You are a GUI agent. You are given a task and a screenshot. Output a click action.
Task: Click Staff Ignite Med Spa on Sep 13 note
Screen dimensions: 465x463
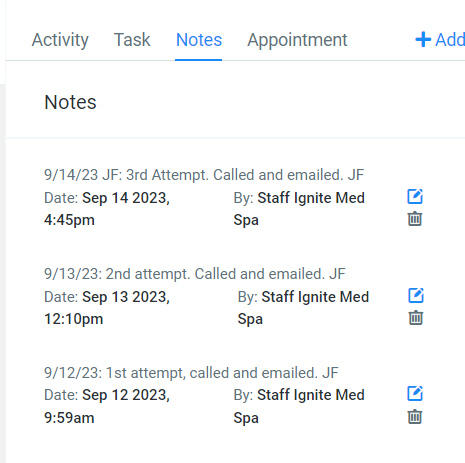tap(303, 308)
